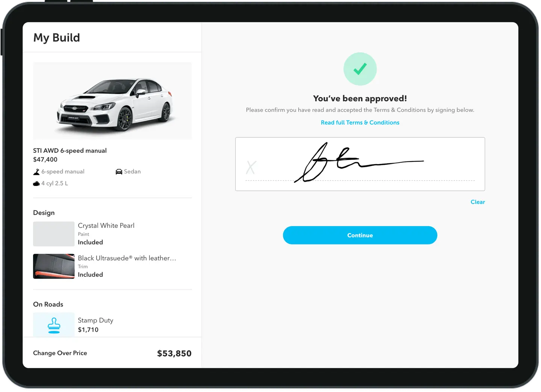Click the On Roads section heading
Viewport: 541px width, 392px height.
pos(48,304)
